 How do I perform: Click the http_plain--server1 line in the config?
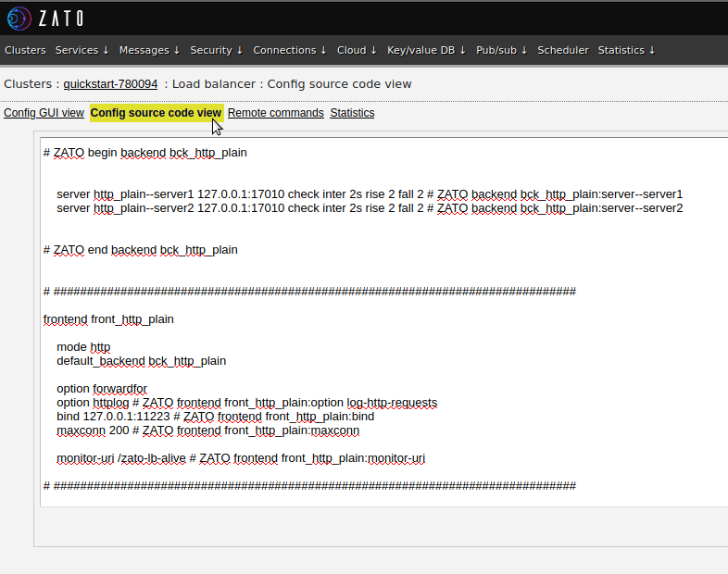tap(369, 194)
